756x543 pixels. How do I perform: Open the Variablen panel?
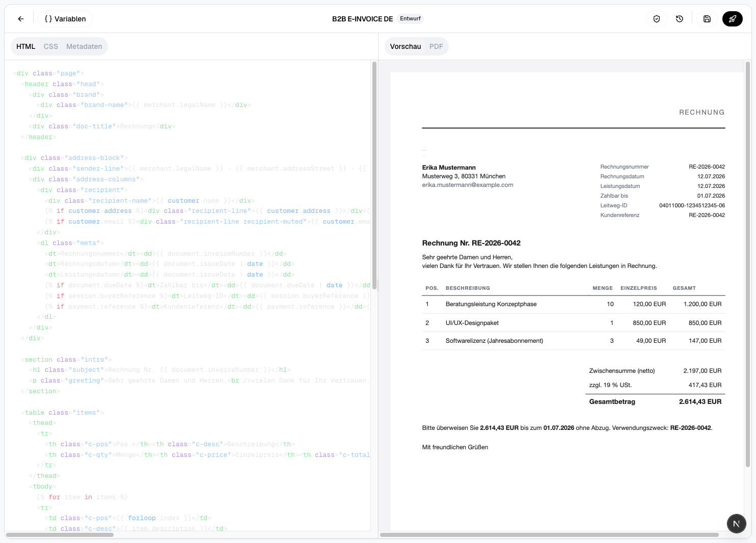pyautogui.click(x=65, y=19)
